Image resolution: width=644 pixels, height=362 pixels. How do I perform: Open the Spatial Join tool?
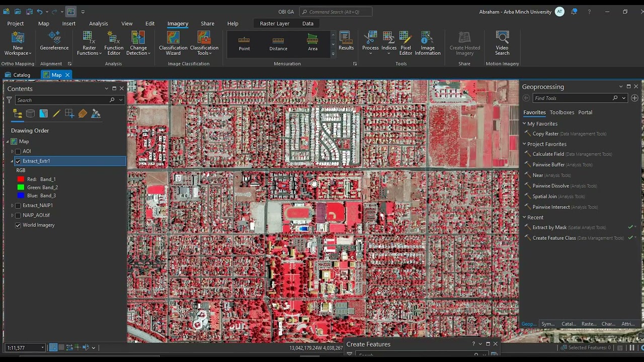544,197
